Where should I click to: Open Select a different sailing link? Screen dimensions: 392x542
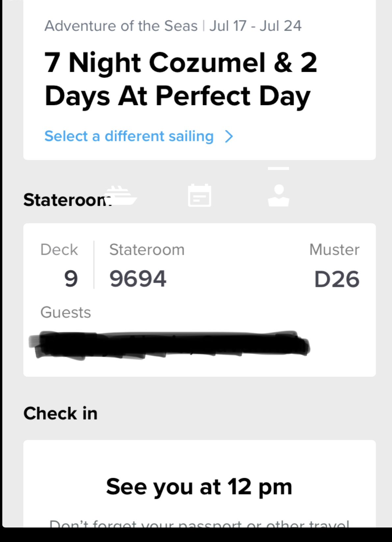click(129, 136)
